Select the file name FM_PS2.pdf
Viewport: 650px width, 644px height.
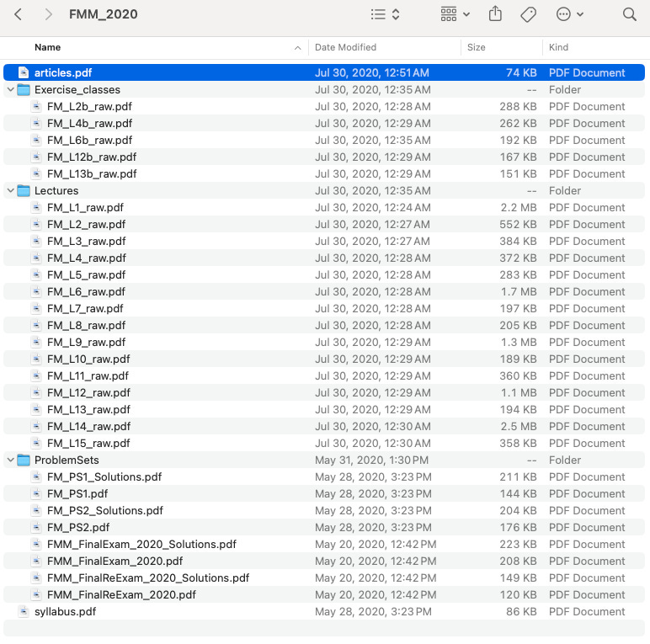click(x=78, y=528)
